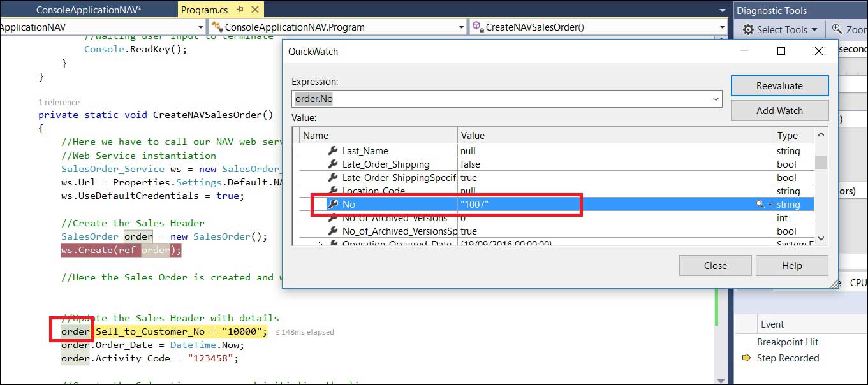Click the magnifier visualizer icon in No row
This screenshot has height=385, width=868.
[x=760, y=205]
